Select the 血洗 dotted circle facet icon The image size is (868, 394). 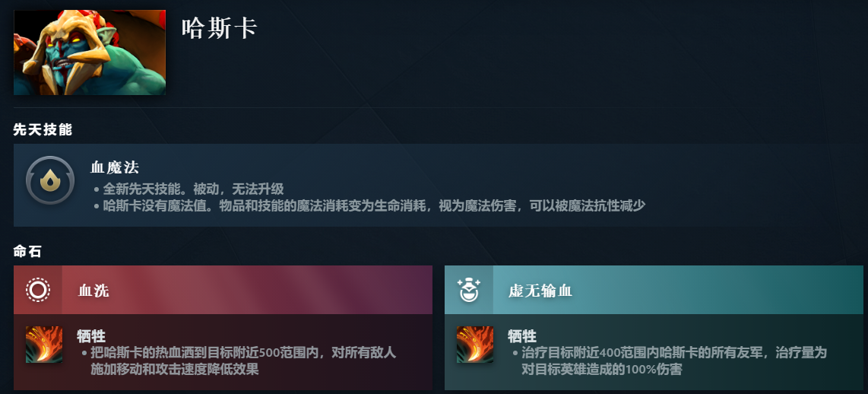38,290
